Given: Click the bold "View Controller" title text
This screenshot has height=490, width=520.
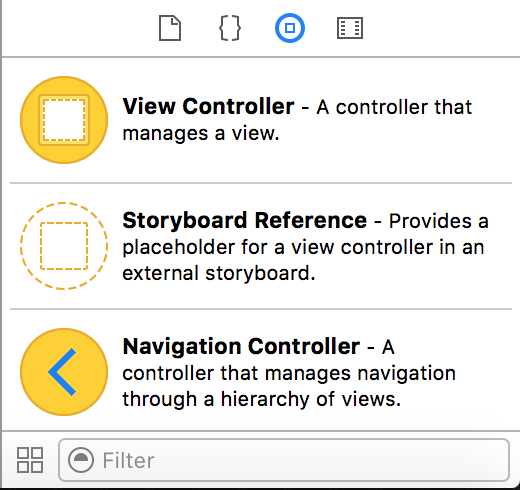Looking at the screenshot, I should pyautogui.click(x=208, y=107).
